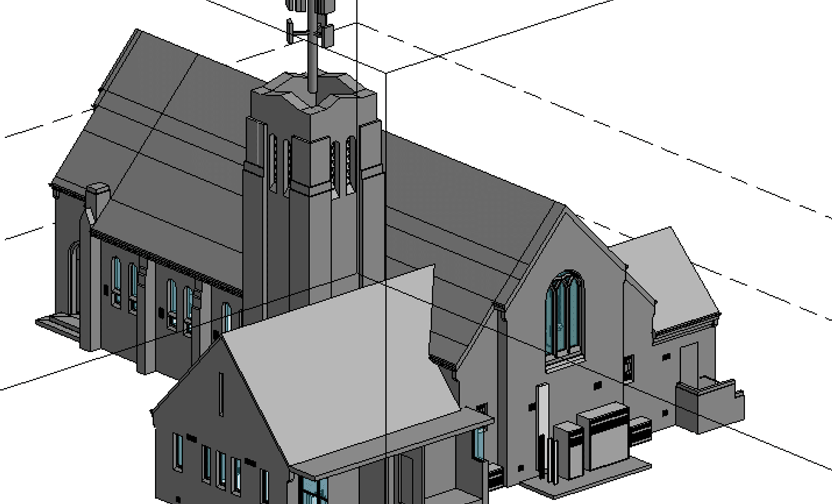Select the narrow slit window in front gable
This screenshot has height=504, width=832.
(x=221, y=394)
